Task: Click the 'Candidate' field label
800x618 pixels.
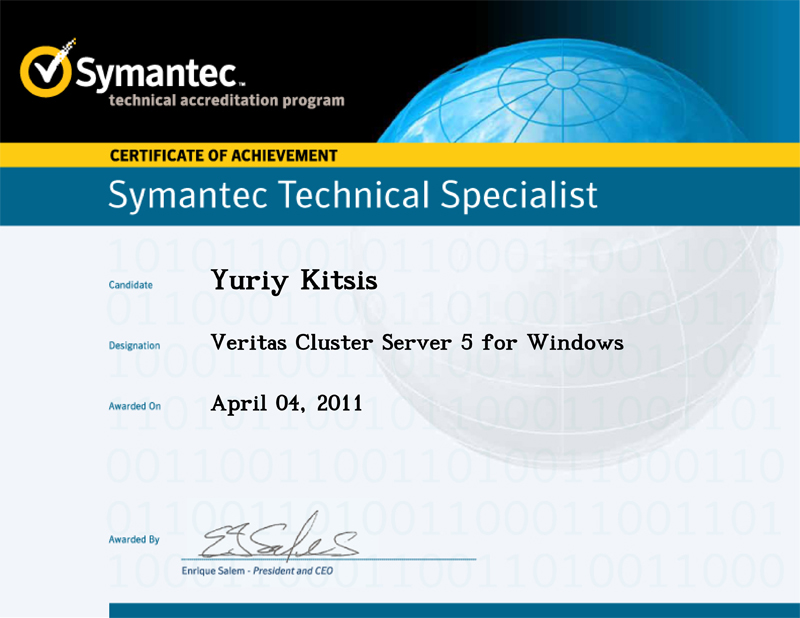Action: tap(131, 285)
